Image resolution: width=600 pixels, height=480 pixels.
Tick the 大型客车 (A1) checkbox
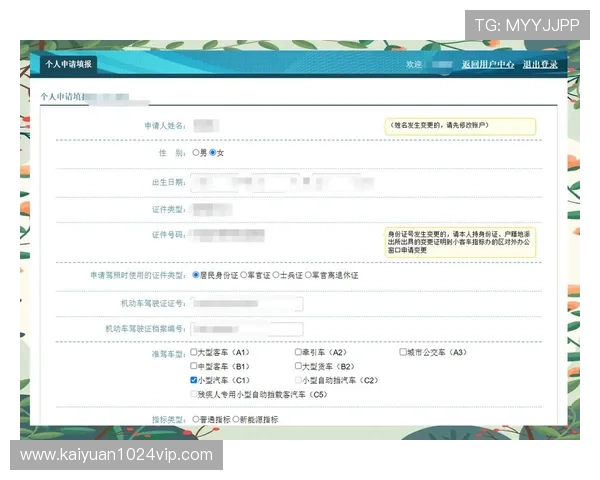point(194,352)
